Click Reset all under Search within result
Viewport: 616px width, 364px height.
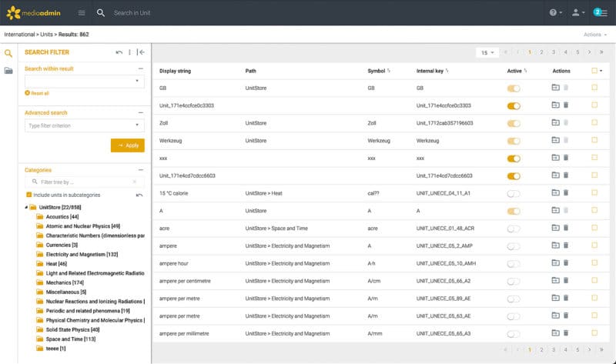[x=37, y=93]
